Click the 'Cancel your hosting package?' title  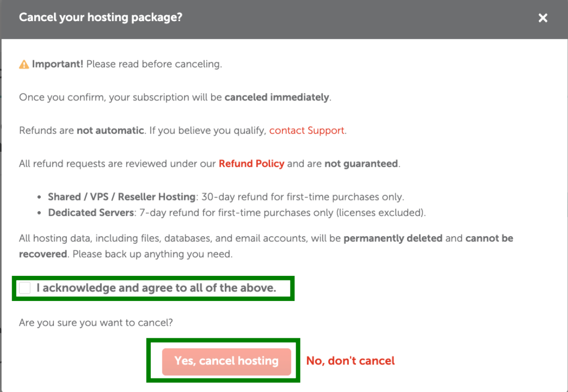101,18
